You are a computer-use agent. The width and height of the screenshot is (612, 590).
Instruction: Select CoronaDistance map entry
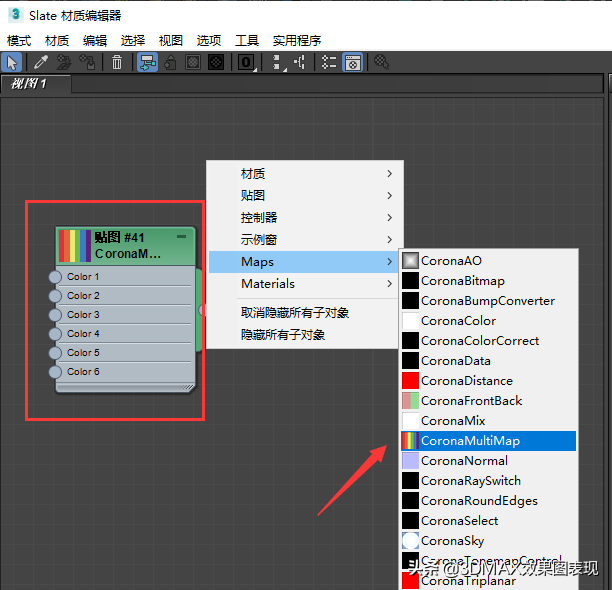(x=488, y=381)
